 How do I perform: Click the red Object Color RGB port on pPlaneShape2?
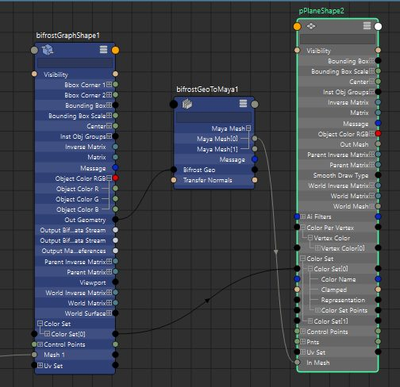(378, 133)
